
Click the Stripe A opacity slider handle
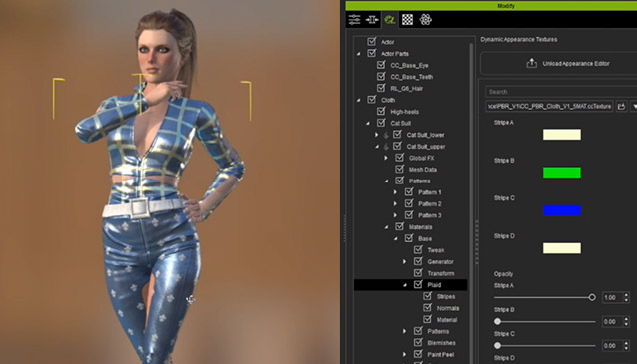[x=592, y=297]
